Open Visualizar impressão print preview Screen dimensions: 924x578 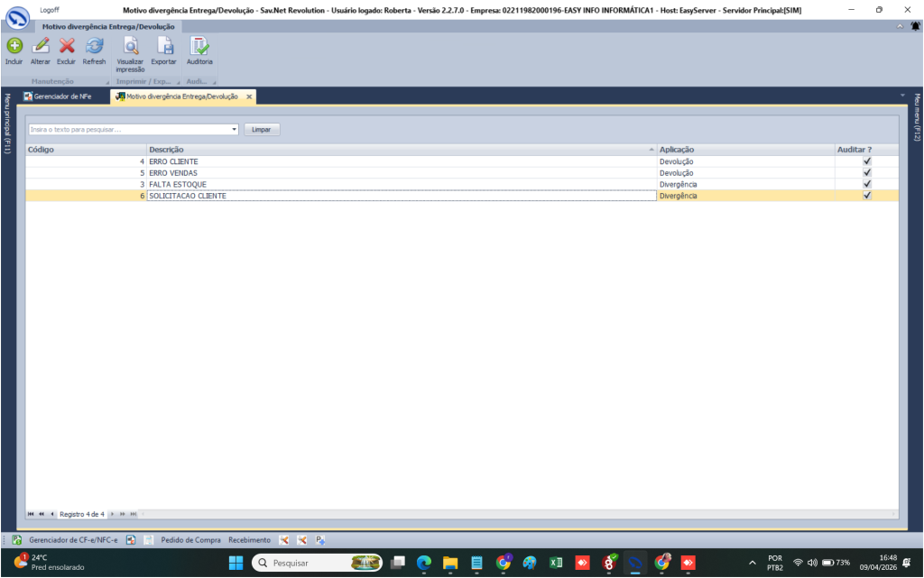(x=130, y=47)
